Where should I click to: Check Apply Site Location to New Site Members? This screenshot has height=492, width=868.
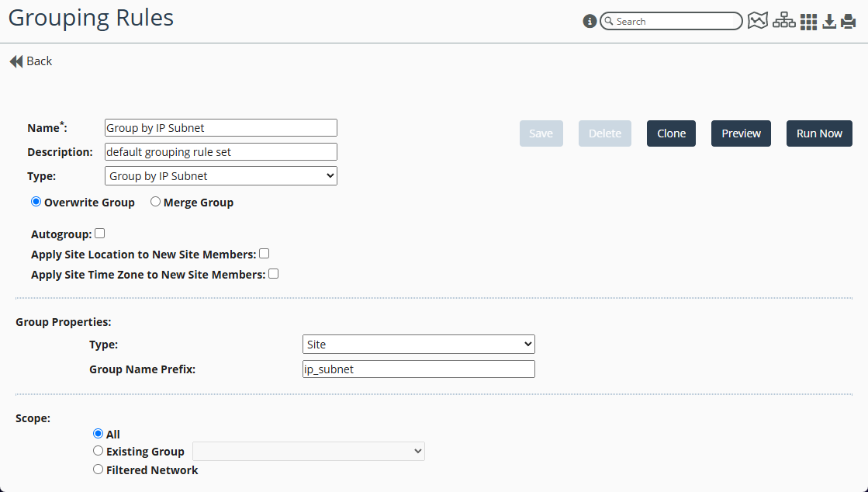tap(264, 254)
